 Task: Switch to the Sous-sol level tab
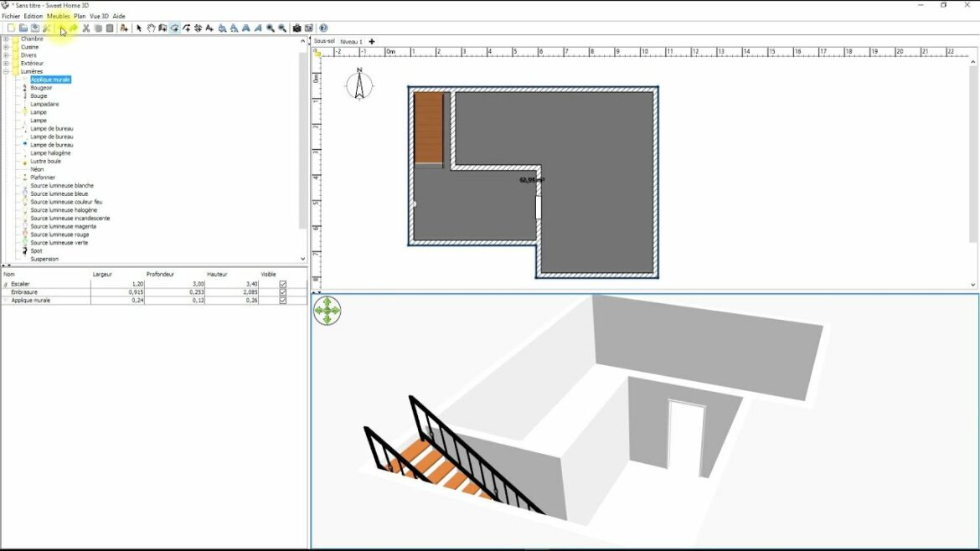[324, 41]
